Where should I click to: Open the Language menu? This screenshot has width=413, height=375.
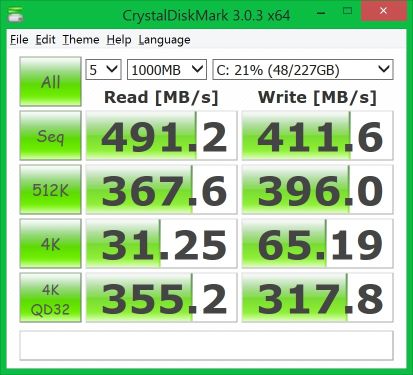point(164,40)
